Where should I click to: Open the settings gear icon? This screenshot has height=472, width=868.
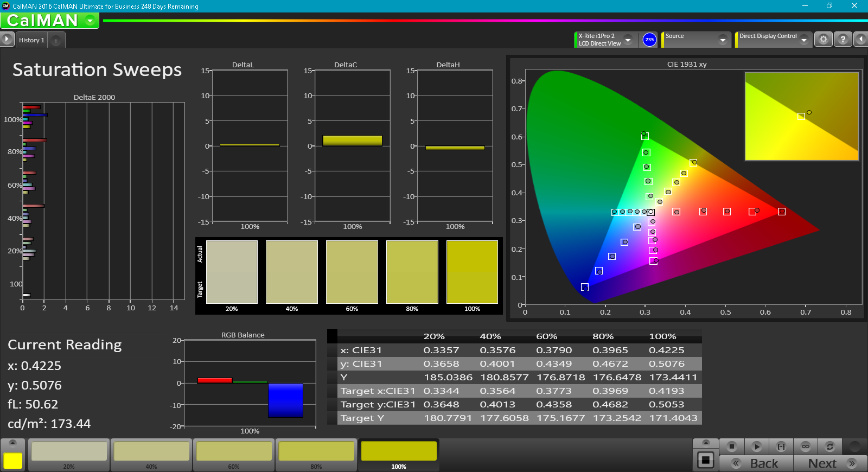824,40
